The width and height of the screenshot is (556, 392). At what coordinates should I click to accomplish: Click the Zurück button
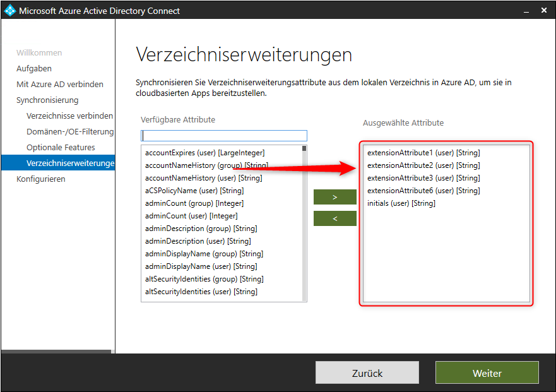(367, 373)
